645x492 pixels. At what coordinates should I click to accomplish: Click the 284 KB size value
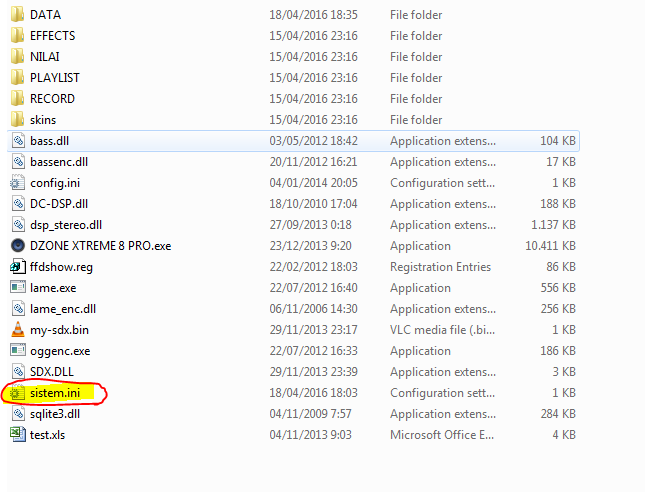tap(558, 413)
